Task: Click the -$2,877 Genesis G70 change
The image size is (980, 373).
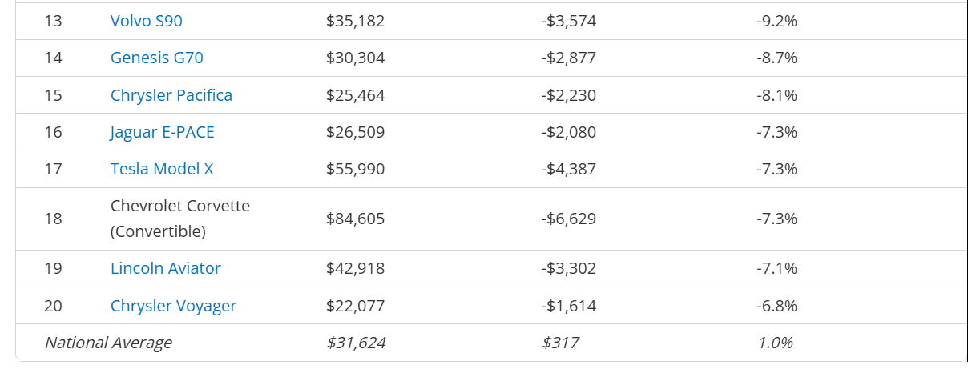Action: click(568, 58)
